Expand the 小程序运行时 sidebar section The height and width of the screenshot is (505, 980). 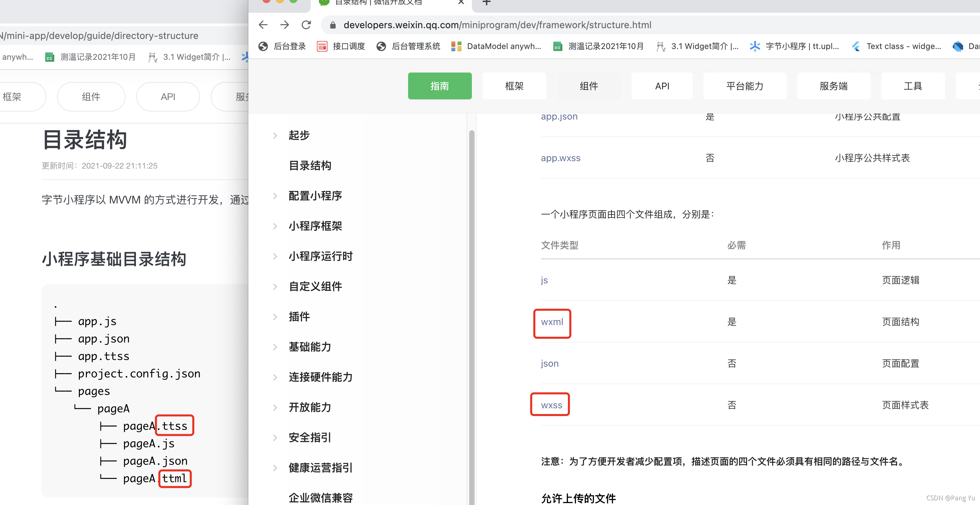point(275,257)
